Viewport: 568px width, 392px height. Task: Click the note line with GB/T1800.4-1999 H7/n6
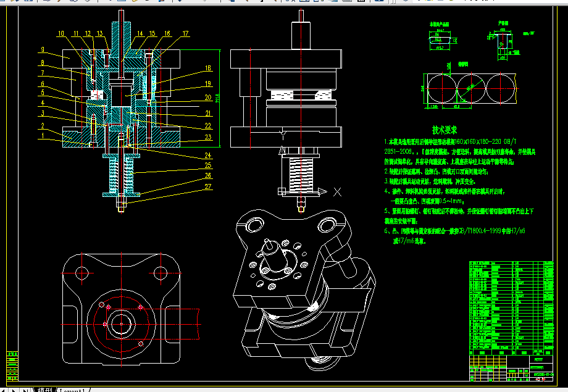point(454,231)
